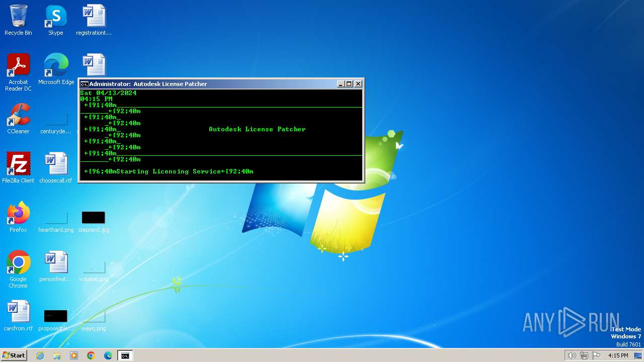Select volumei.png file icon
The width and height of the screenshot is (644, 362).
coord(94,270)
